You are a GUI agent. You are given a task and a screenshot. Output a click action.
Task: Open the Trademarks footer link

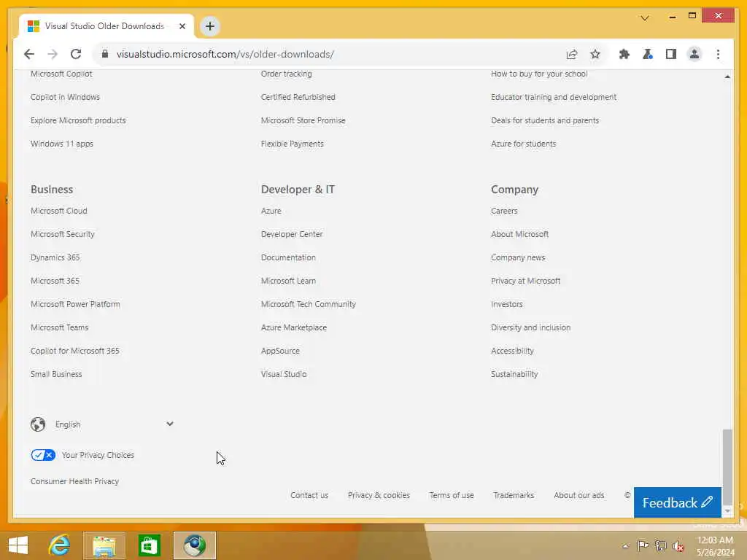click(x=514, y=495)
